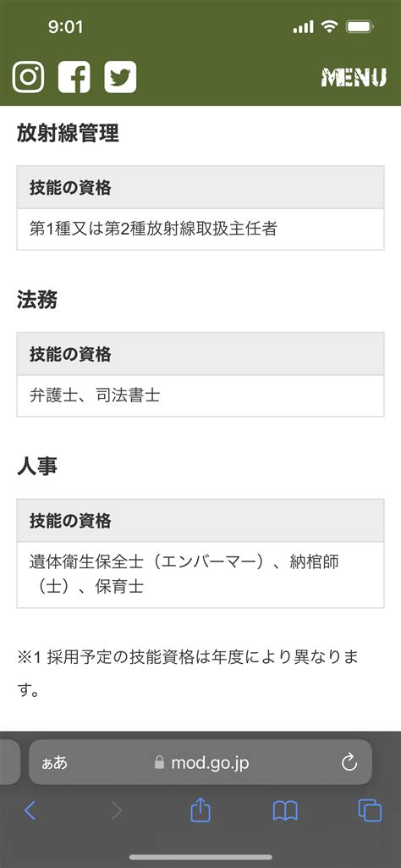Screen dimensions: 401x868
Task: Tap the home indicator bar
Action: pos(200,858)
